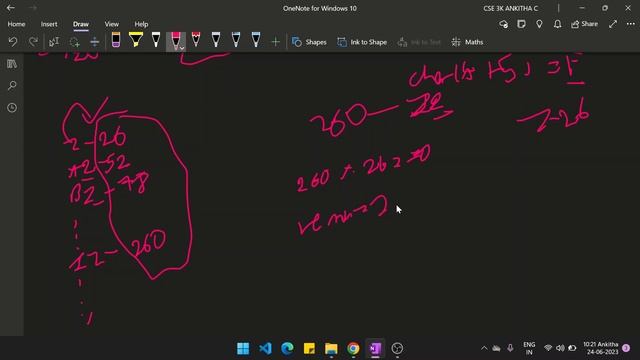
Task: Click the microphone tray icon
Action: (510, 348)
